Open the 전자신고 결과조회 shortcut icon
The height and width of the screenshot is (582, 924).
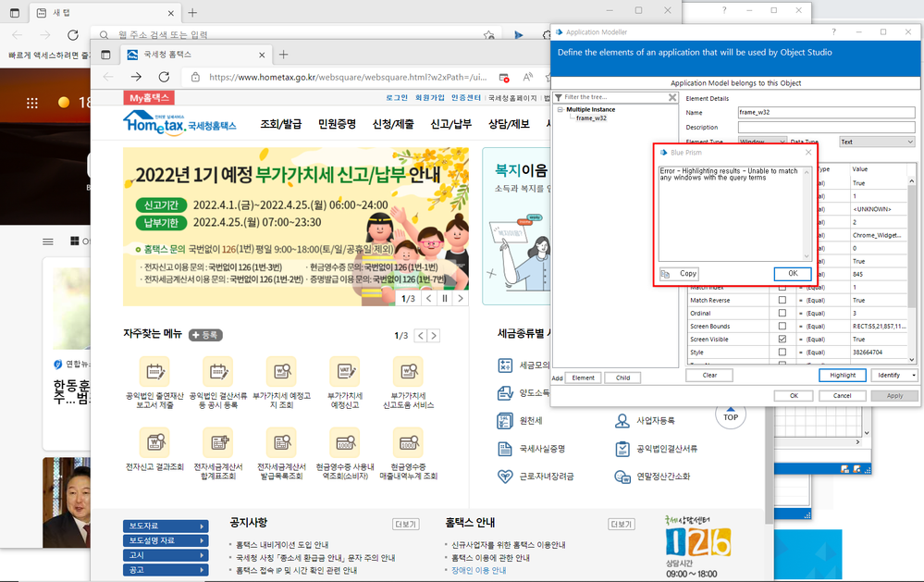(154, 442)
